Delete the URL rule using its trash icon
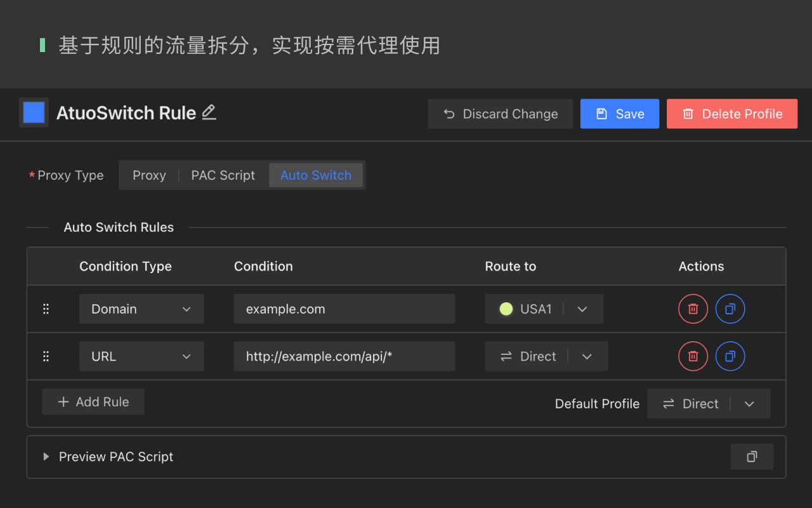This screenshot has height=508, width=812. click(693, 356)
